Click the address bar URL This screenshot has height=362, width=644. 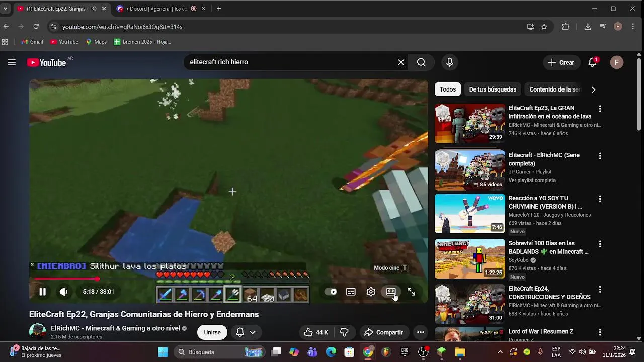(x=122, y=27)
